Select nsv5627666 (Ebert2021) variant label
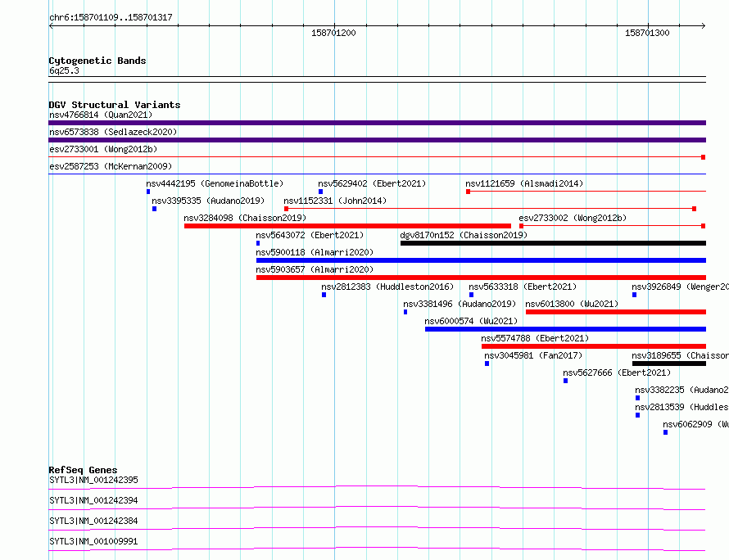The image size is (729, 560). tap(617, 373)
